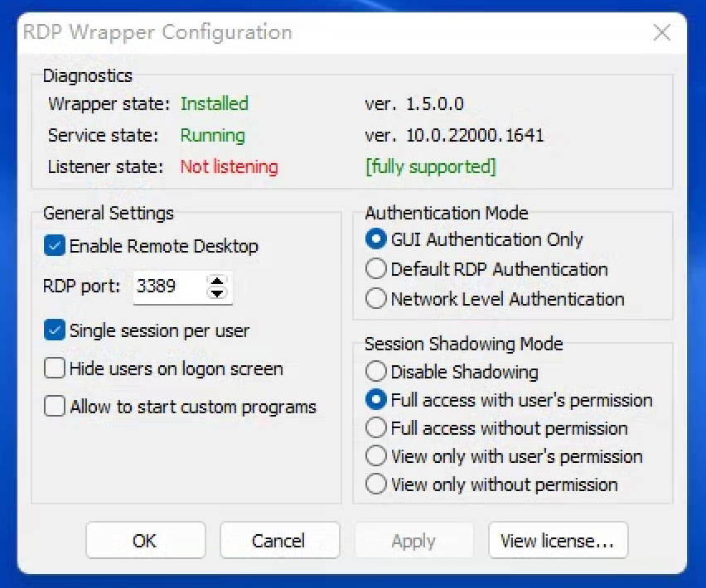The height and width of the screenshot is (588, 706).
Task: Select Full access without permission shadowing
Action: pos(376,428)
